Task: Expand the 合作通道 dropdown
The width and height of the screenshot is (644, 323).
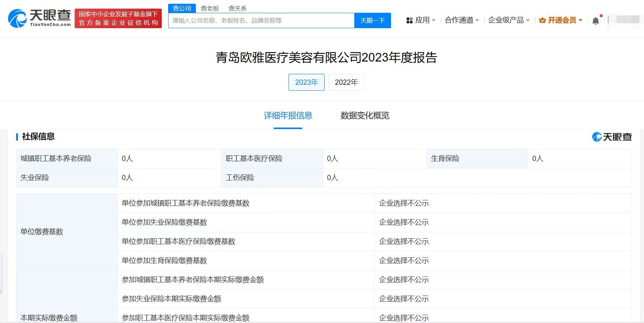Action: pyautogui.click(x=462, y=20)
